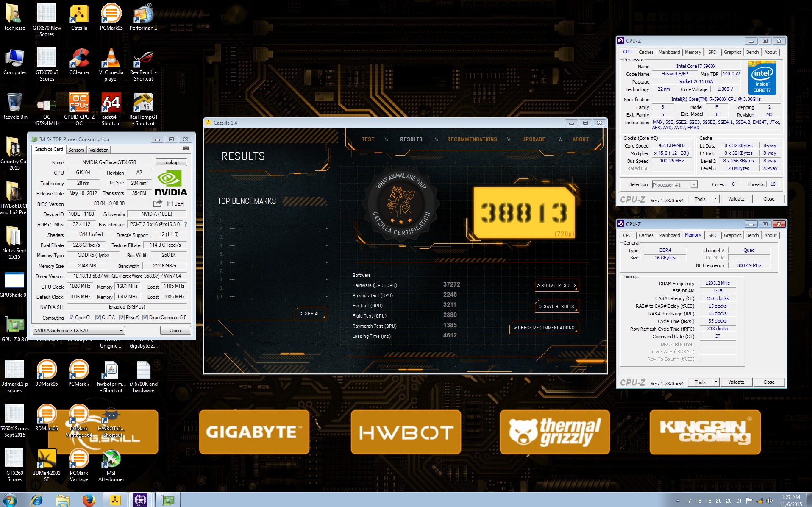Switch to the Sensors tab in GPU-Z
The image size is (812, 507).
(x=76, y=150)
